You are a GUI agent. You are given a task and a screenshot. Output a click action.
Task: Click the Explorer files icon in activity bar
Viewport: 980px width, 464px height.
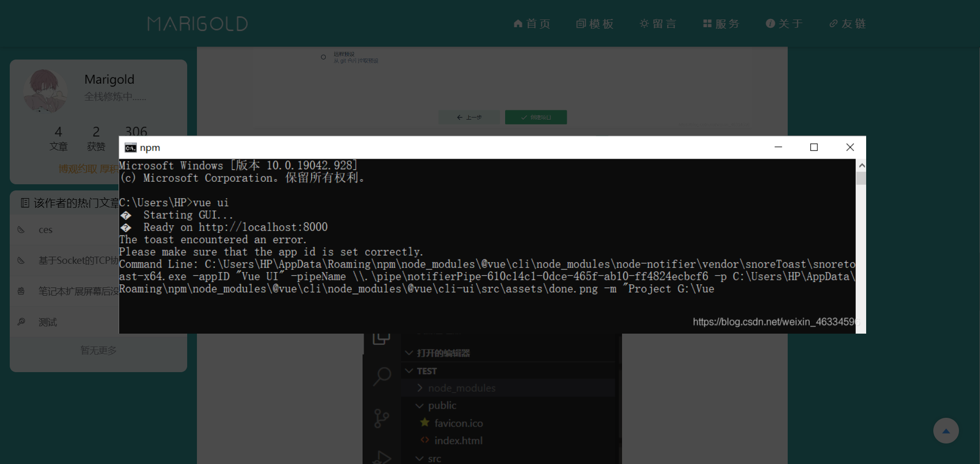point(382,339)
